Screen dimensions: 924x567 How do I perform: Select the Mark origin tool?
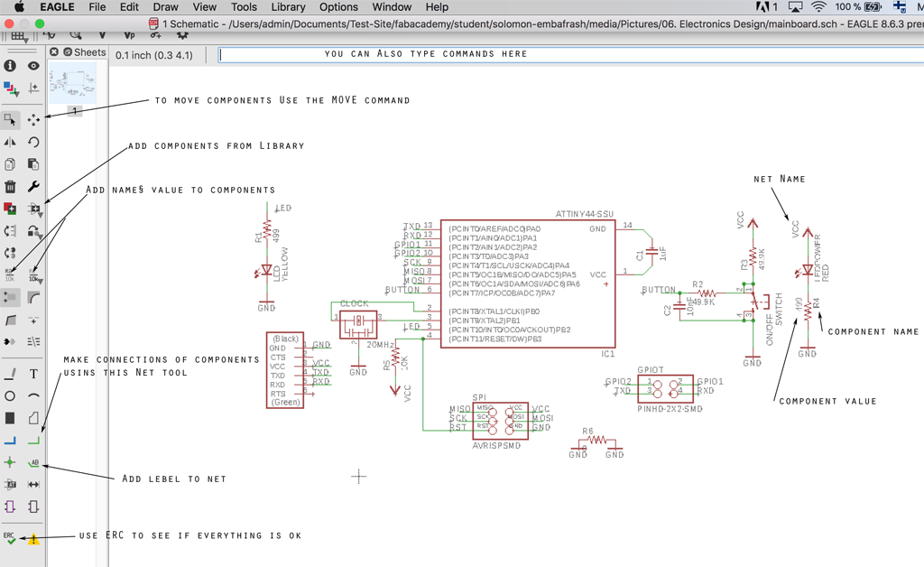(33, 88)
